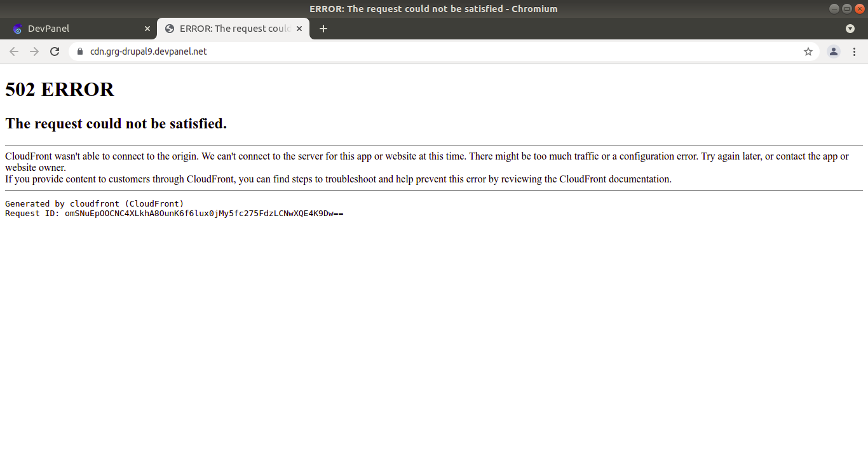Image resolution: width=868 pixels, height=471 pixels.
Task: Click the ERROR tab globe icon
Action: [169, 29]
